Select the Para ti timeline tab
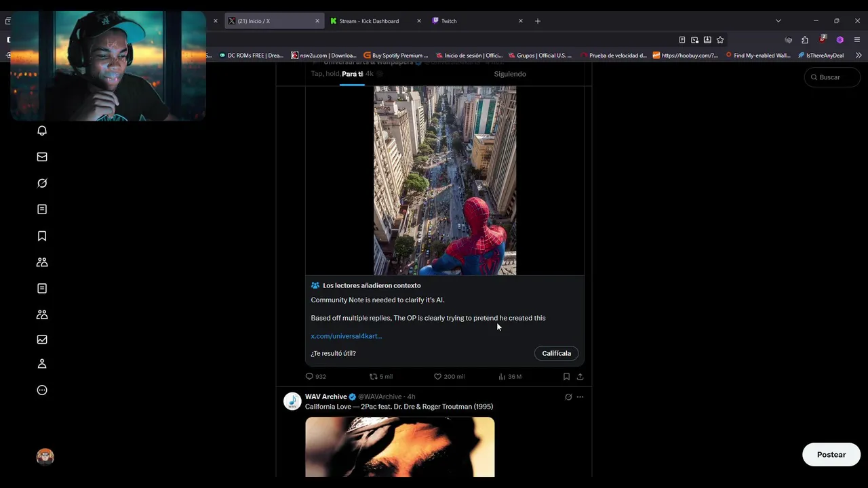The height and width of the screenshot is (488, 868). (x=352, y=74)
